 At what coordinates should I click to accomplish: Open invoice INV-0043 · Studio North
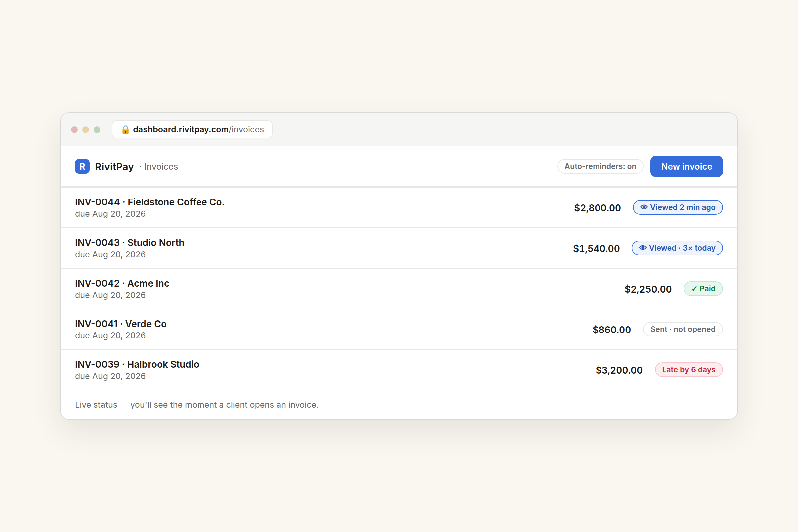(x=399, y=248)
